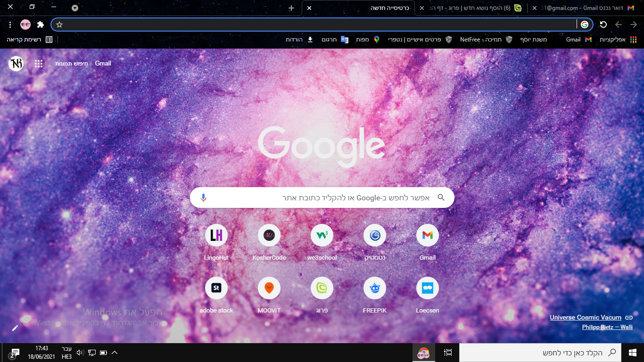Open the Gmail shortcut tile
Image resolution: width=644 pixels, height=362 pixels.
tap(428, 243)
